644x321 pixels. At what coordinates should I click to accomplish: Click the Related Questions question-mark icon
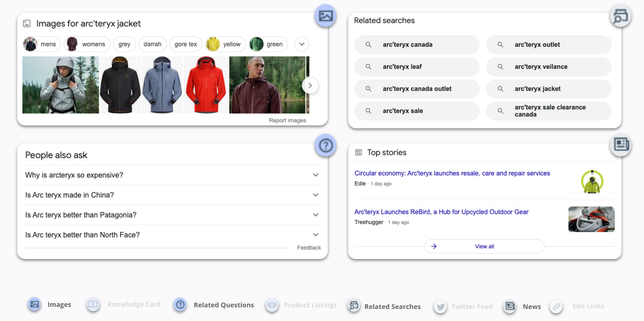pyautogui.click(x=180, y=305)
